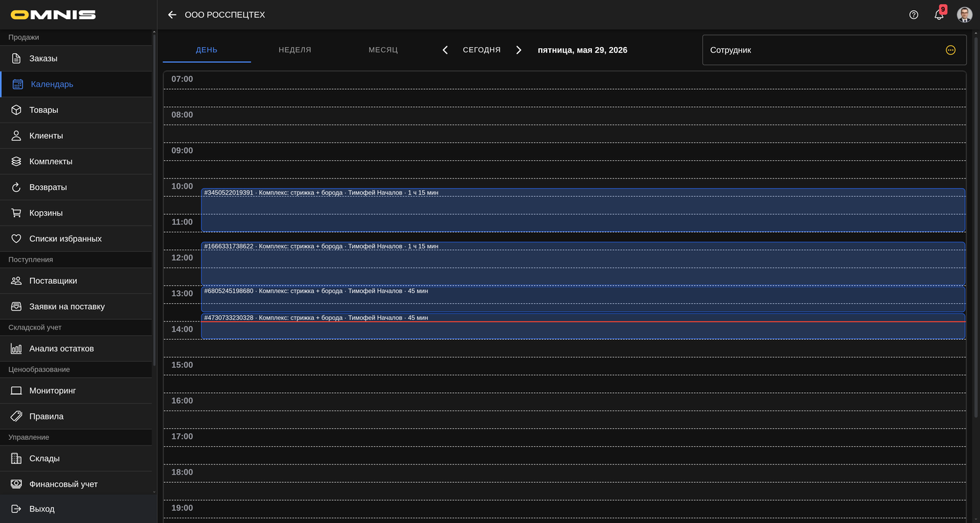The image size is (980, 523).
Task: Click the Товары box icon
Action: pyautogui.click(x=16, y=110)
